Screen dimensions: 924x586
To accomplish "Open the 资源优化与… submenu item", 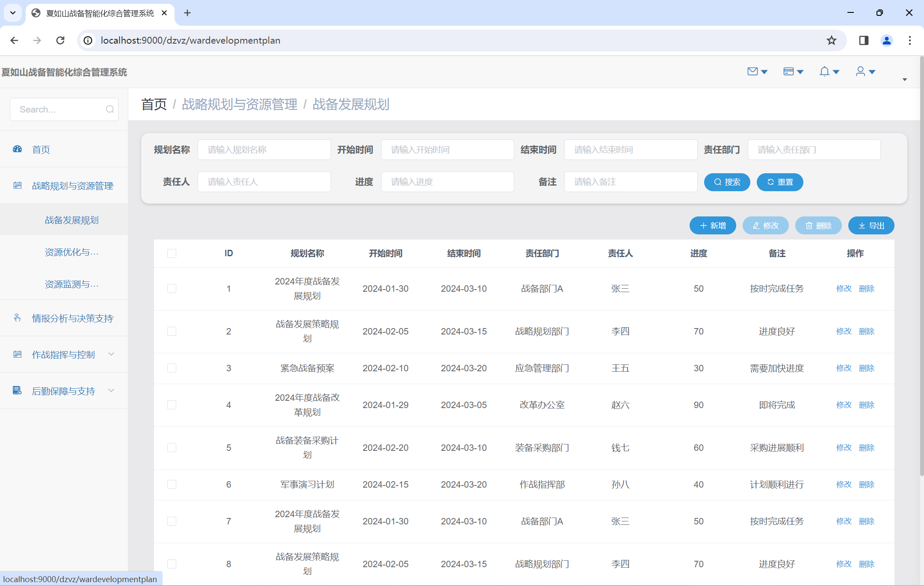I will click(x=71, y=252).
